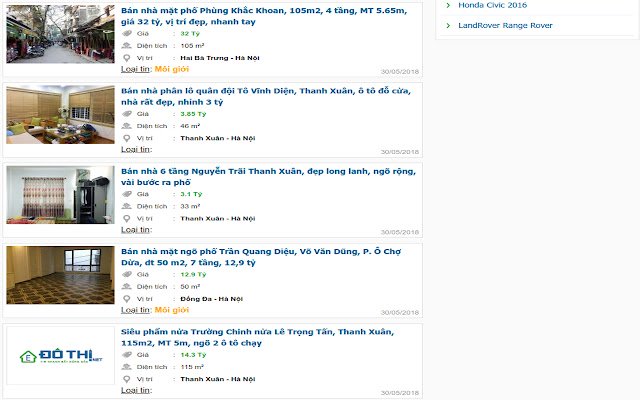
Task: Click chevron arrow next to Honda Civic 2016
Action: [448, 5]
